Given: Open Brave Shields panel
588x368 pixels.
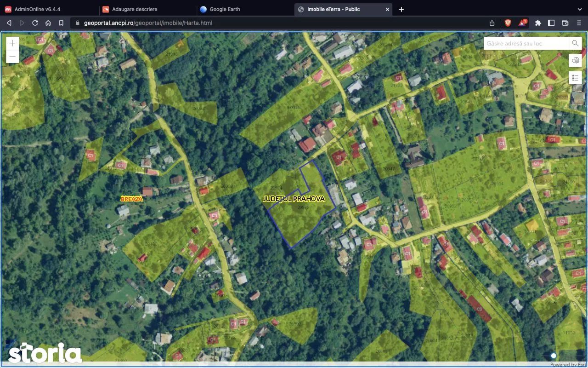Looking at the screenshot, I should (508, 23).
